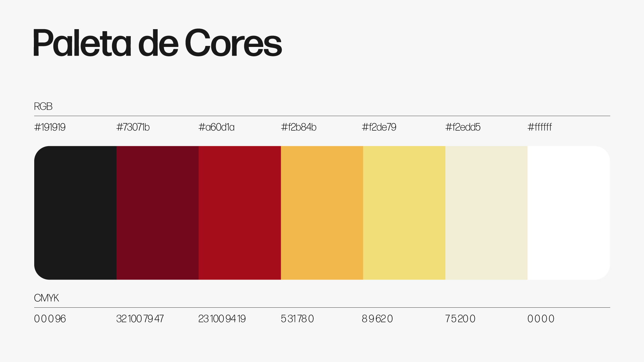Screen dimensions: 644x362
Task: Click the #ffffff hex code text
Action: (540, 127)
